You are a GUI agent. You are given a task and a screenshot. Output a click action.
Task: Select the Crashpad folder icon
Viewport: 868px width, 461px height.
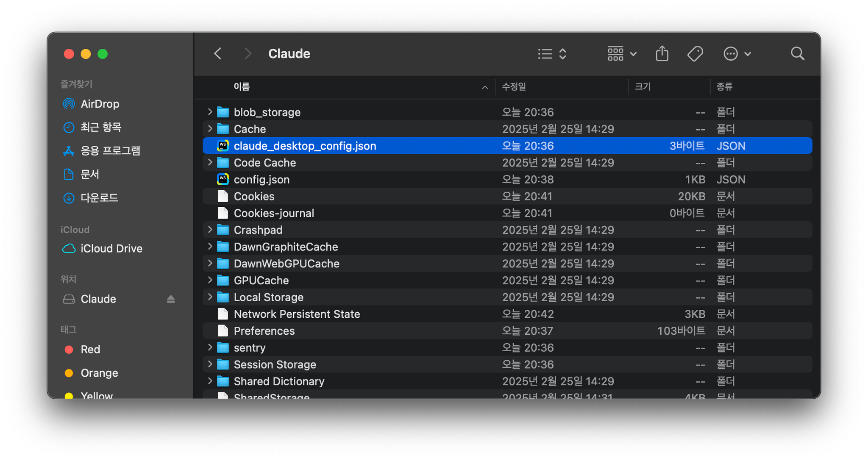pos(223,230)
